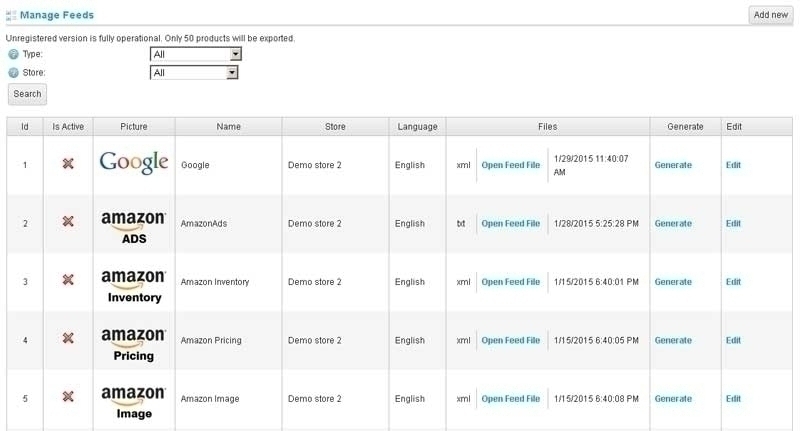Click the Store column header
The height and width of the screenshot is (431, 800).
click(335, 126)
